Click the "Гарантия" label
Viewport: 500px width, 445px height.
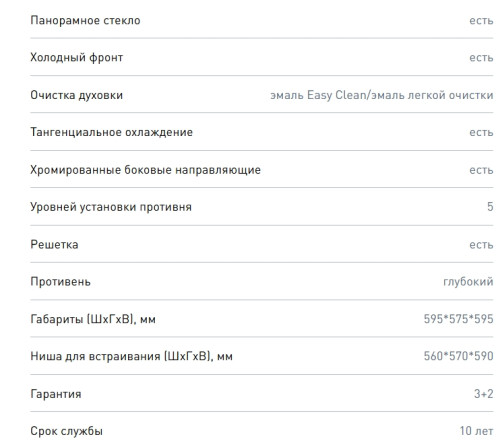(56, 394)
